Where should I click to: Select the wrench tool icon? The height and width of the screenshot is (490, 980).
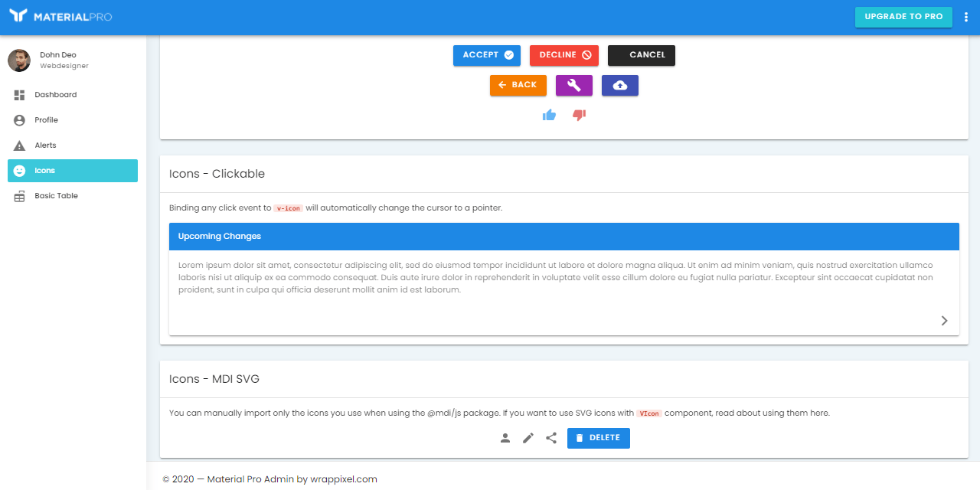pyautogui.click(x=573, y=85)
